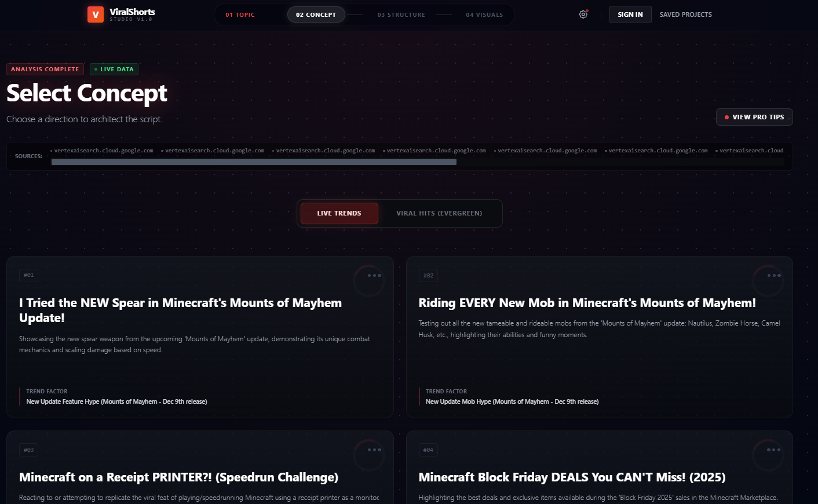Switch to VIRAL HITS (EVERGREEN) tab
Screen dimensions: 818x504
tap(439, 213)
